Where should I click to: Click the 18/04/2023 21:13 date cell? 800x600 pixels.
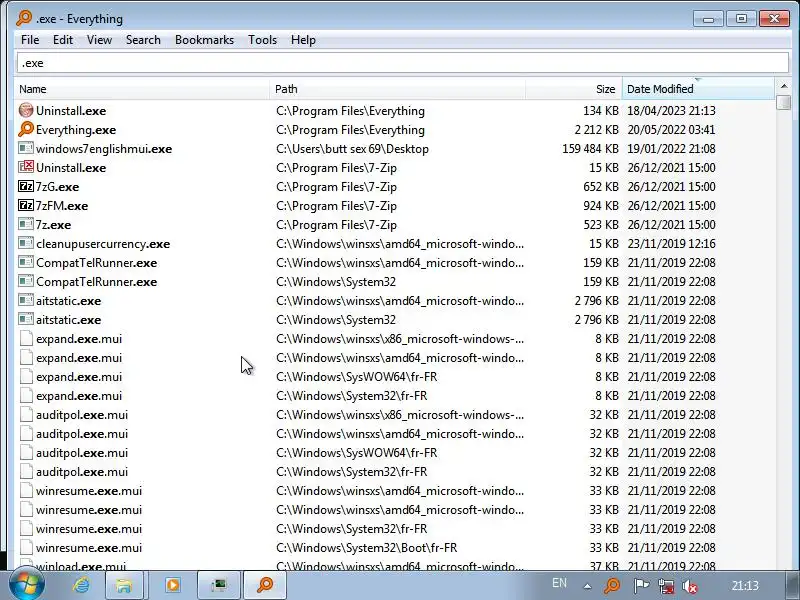pos(671,110)
